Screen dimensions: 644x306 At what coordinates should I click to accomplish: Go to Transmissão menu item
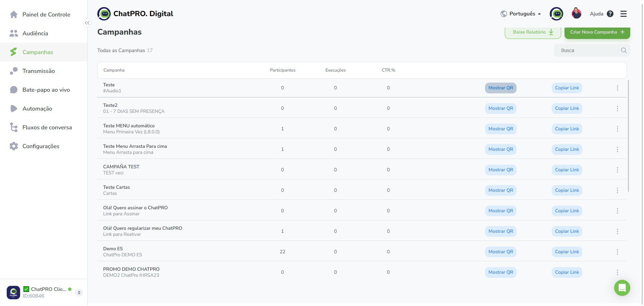(44, 71)
